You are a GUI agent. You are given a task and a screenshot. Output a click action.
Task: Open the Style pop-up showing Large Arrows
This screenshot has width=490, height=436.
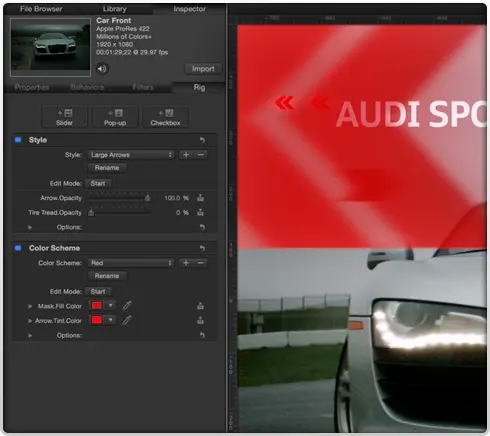click(x=131, y=155)
